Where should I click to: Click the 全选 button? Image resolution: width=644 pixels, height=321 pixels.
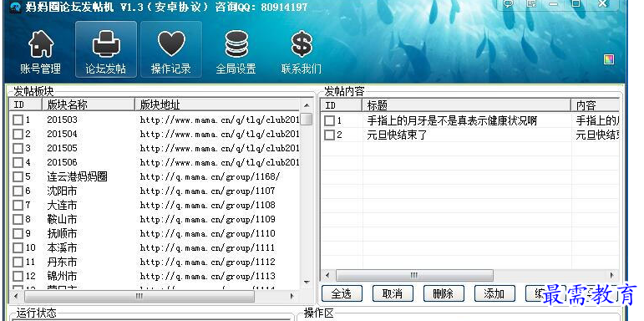(342, 293)
